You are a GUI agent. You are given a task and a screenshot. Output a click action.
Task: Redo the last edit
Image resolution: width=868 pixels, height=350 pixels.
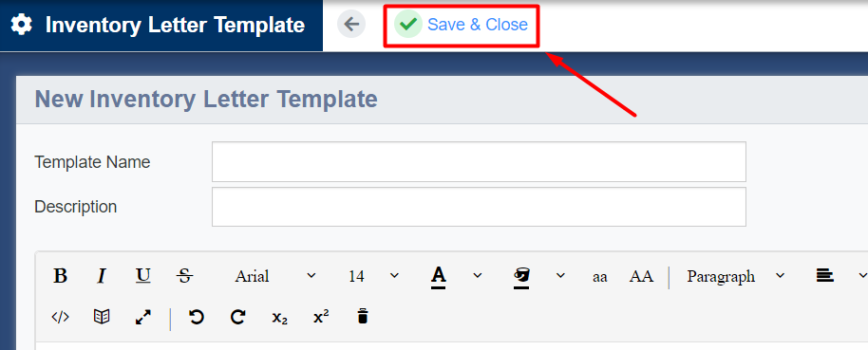pos(238,317)
